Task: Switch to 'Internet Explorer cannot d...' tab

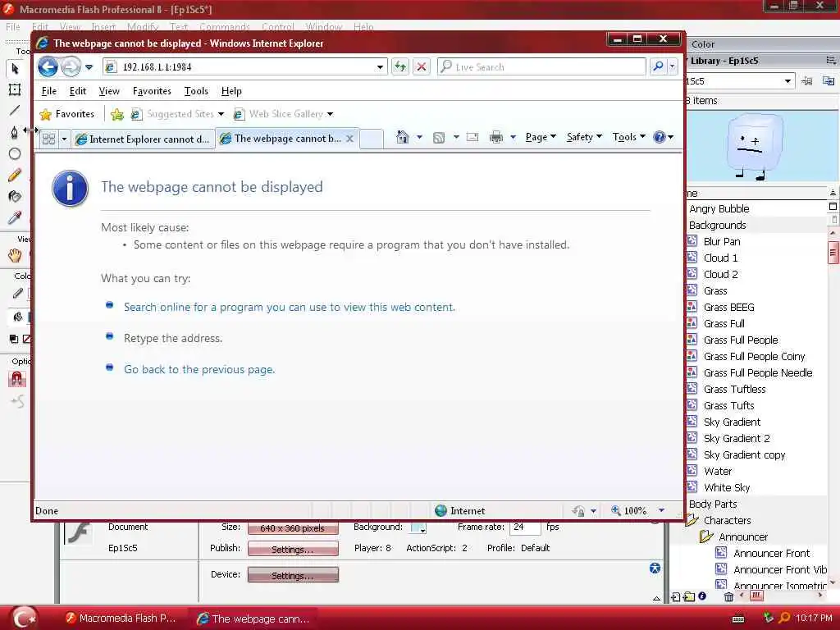Action: tap(143, 139)
